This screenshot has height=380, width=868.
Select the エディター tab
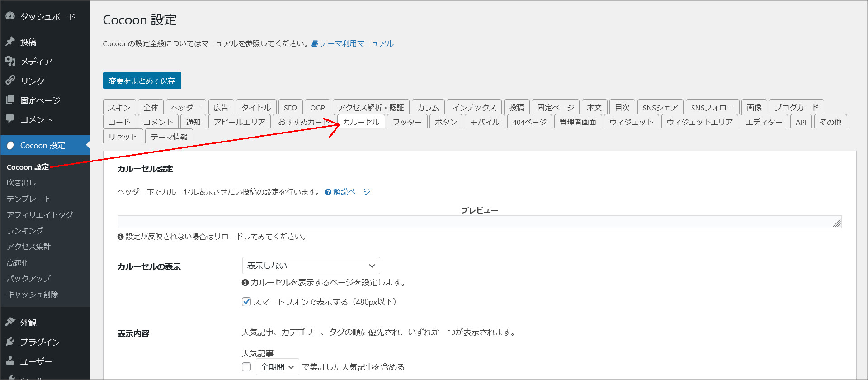764,122
